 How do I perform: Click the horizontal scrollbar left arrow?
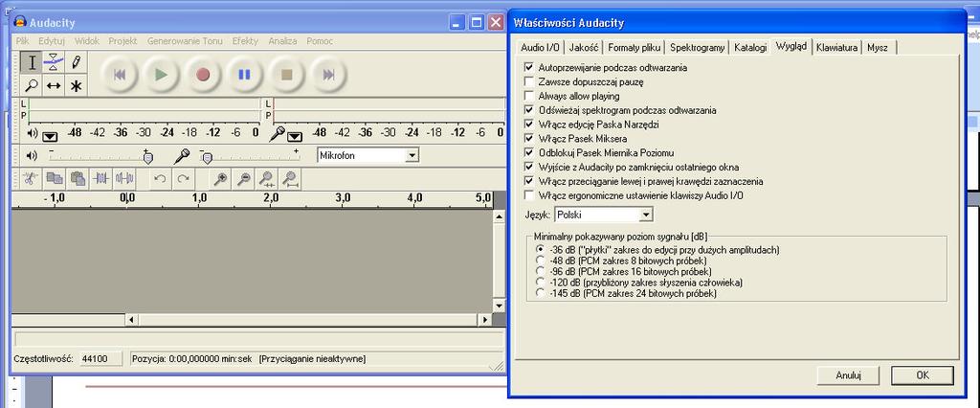click(x=131, y=320)
